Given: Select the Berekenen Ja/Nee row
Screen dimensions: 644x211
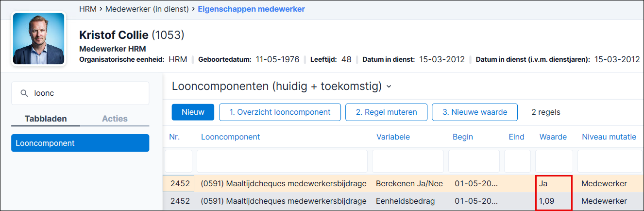Looking at the screenshot, I should pyautogui.click(x=403, y=184).
